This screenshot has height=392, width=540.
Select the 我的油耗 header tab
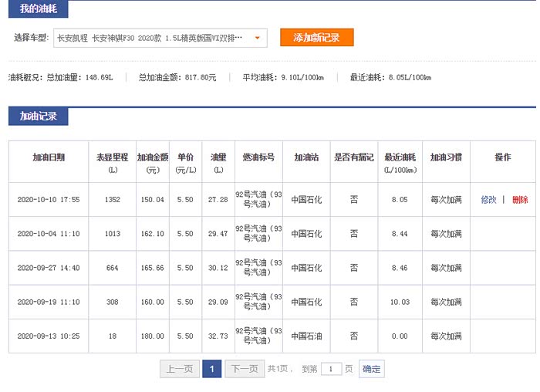[x=38, y=10]
